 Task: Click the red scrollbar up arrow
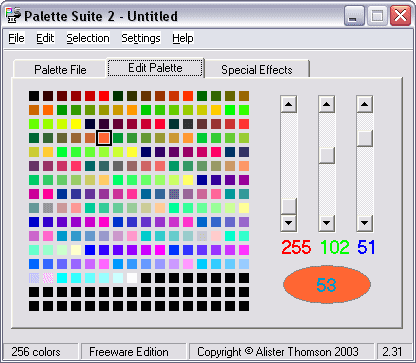point(289,104)
